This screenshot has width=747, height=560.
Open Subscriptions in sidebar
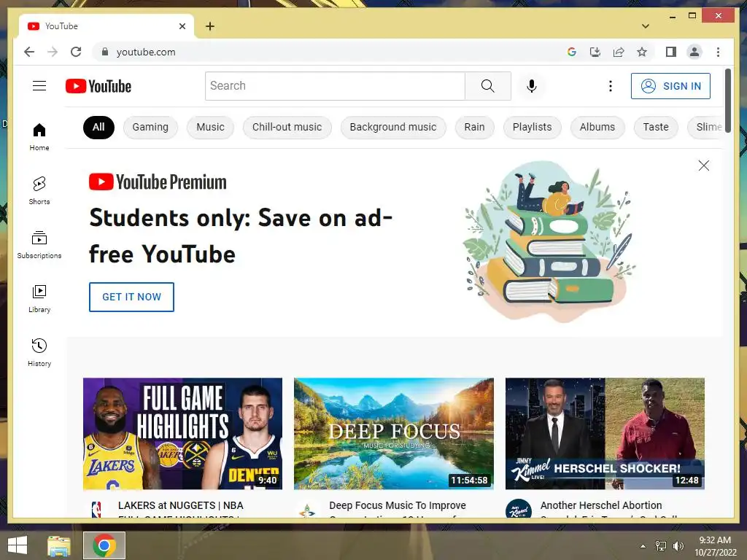tap(39, 245)
